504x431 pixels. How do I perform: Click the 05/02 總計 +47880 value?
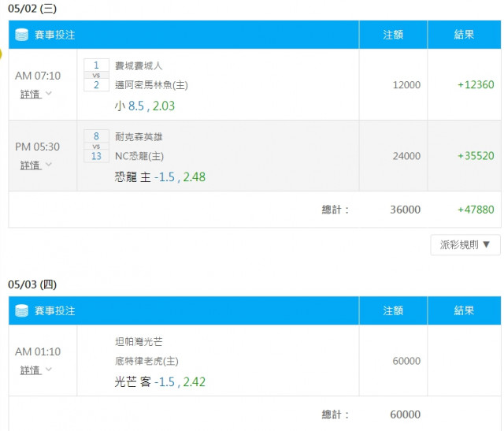(476, 210)
